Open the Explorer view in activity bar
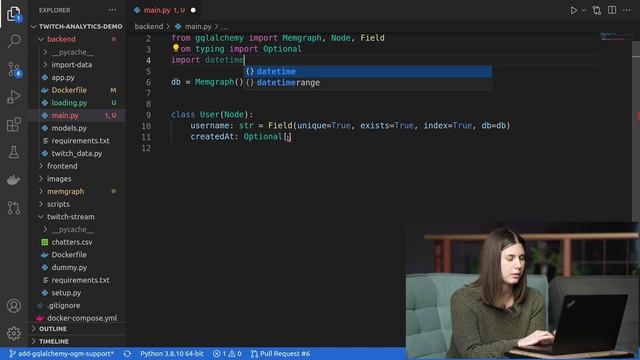Screen dimensions: 640x360 click(14, 14)
